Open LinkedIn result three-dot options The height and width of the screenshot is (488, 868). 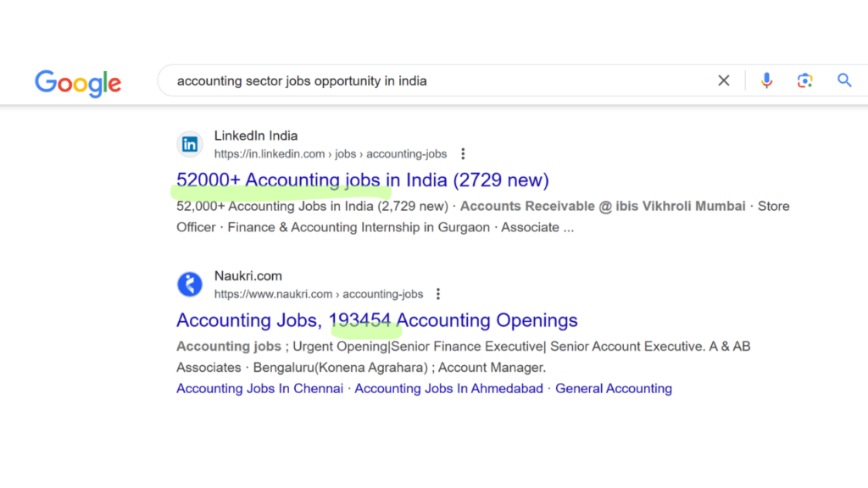point(463,154)
